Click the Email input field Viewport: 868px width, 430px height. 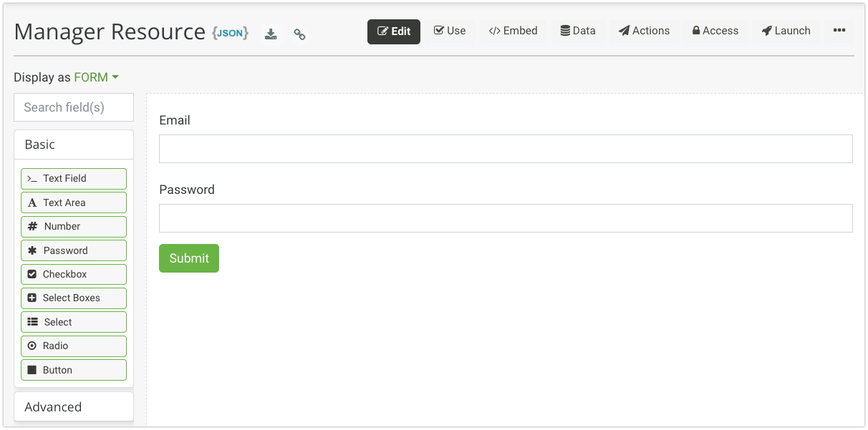(x=506, y=149)
